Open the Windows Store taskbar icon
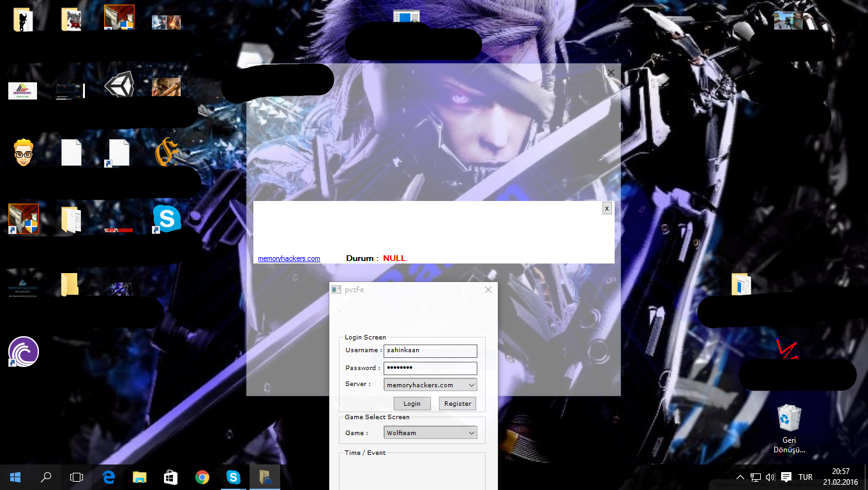 tap(171, 477)
